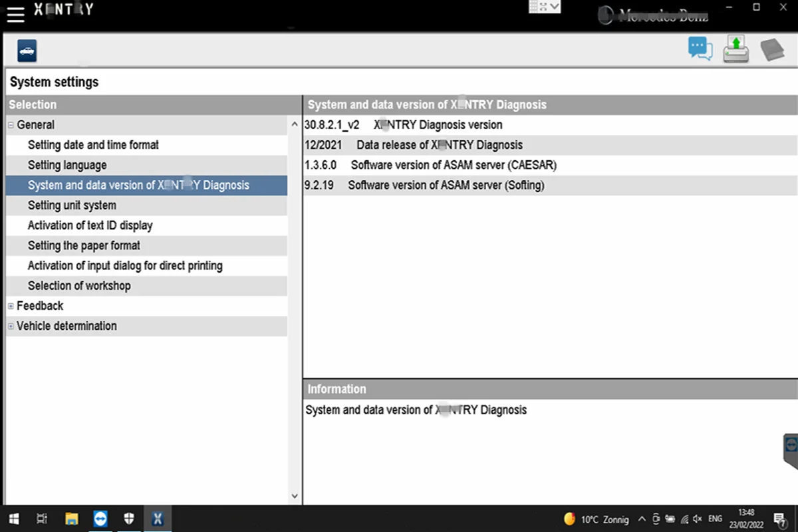The width and height of the screenshot is (798, 532).
Task: Select Setting date and time format
Action: (146, 145)
